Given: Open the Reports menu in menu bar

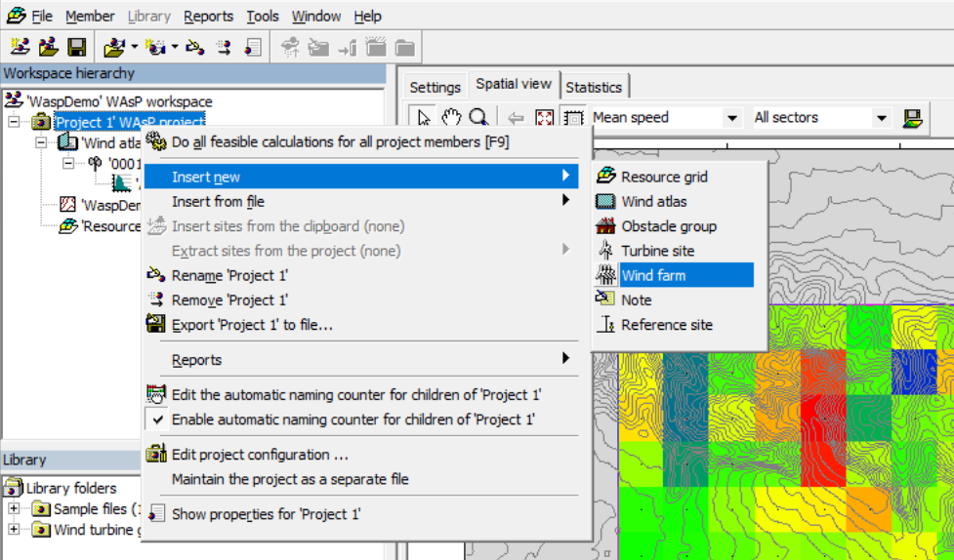Looking at the screenshot, I should click(208, 17).
